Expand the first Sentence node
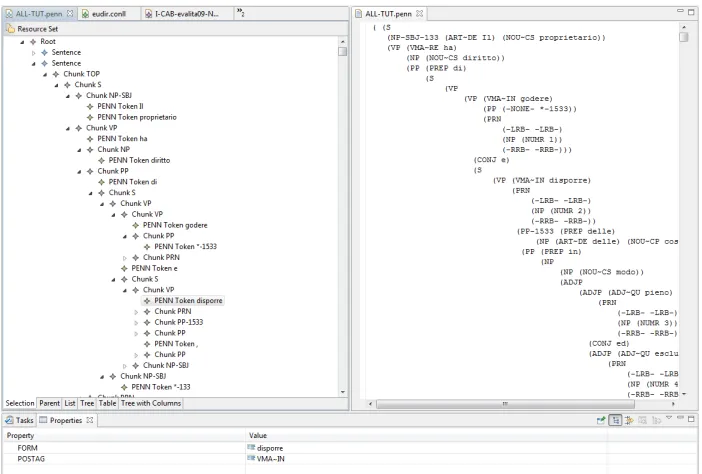This screenshot has width=702, height=474. pyautogui.click(x=33, y=53)
